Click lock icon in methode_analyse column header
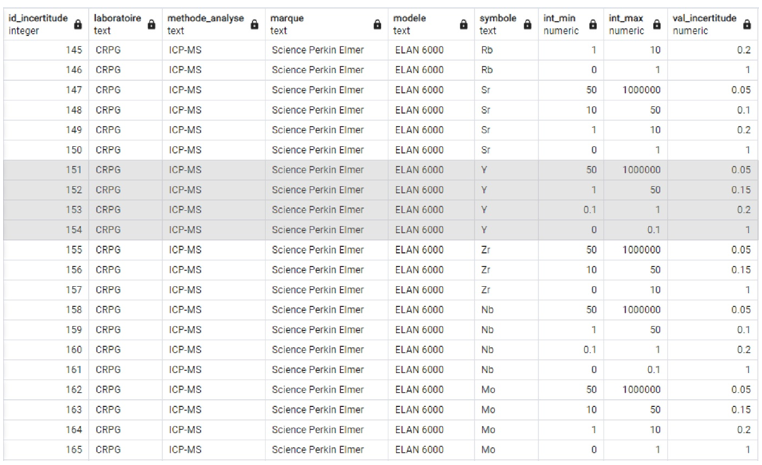This screenshot has height=465, width=762. [x=253, y=25]
